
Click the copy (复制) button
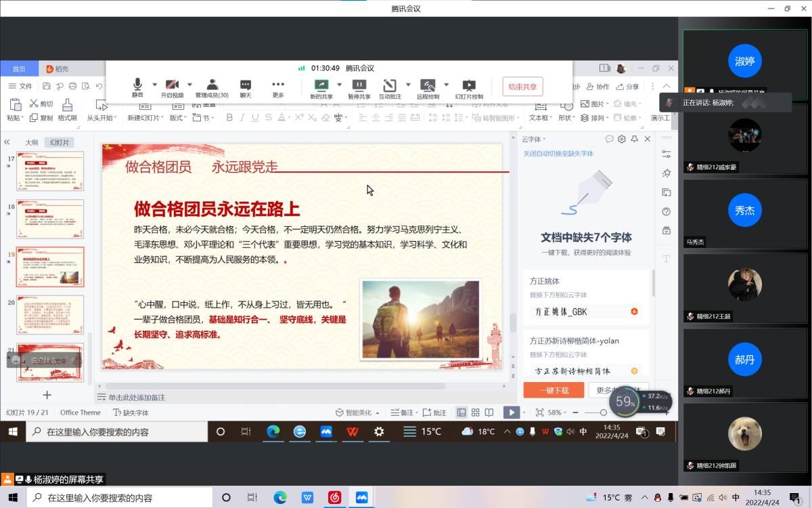click(x=41, y=118)
